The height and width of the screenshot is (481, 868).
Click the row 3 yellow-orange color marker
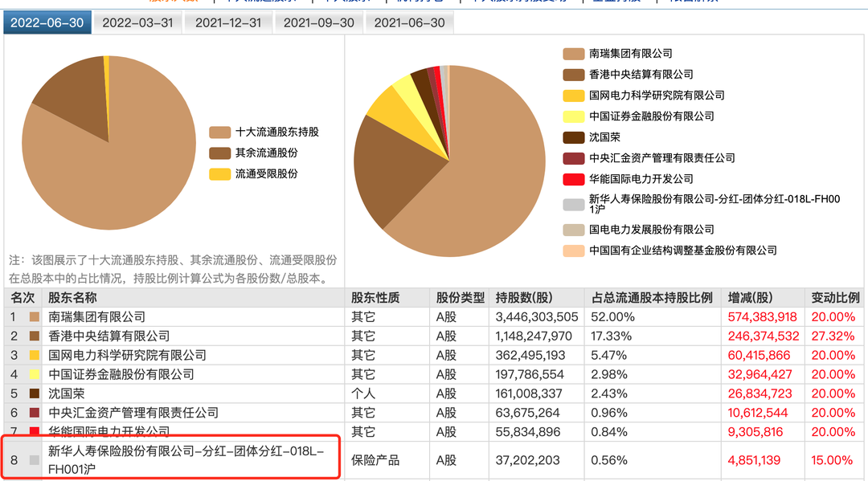point(35,356)
